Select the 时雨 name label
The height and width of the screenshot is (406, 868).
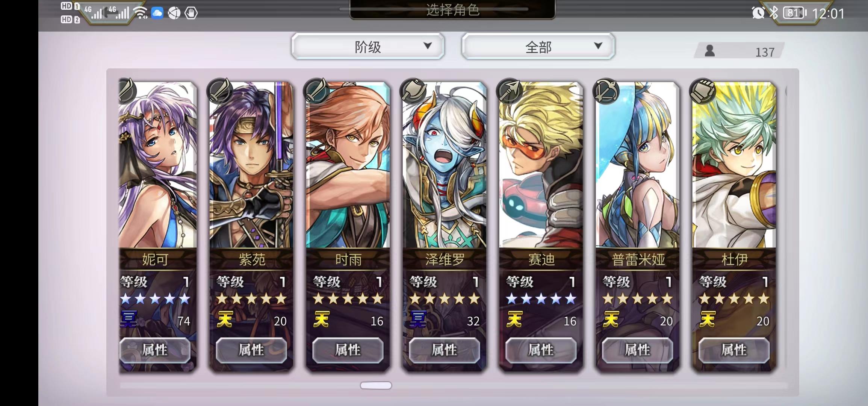[x=348, y=259]
